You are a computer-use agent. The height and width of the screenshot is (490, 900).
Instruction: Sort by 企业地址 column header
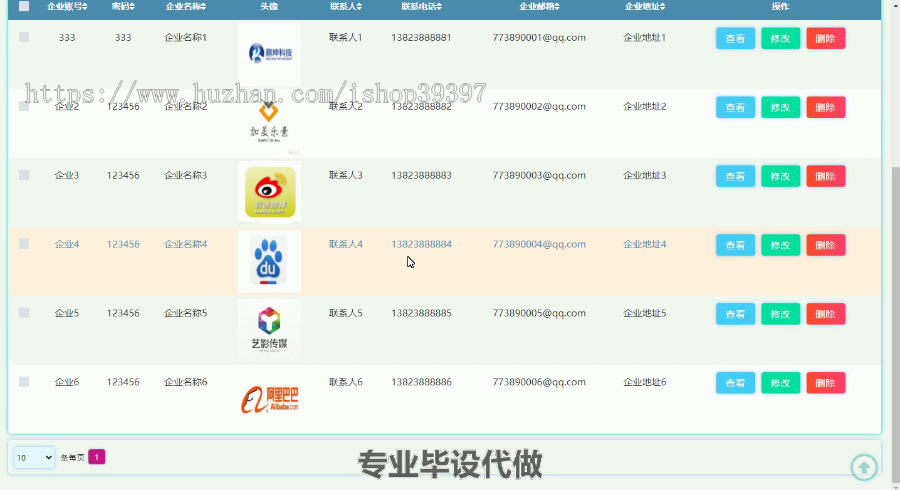[645, 6]
